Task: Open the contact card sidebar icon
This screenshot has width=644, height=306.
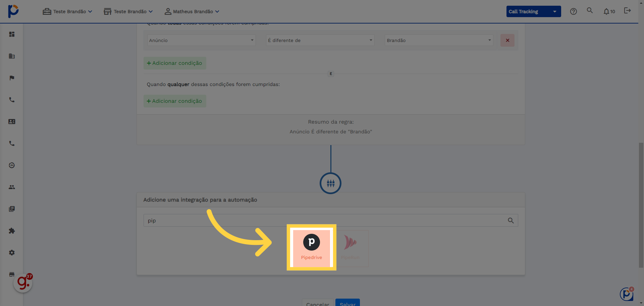Action: pos(12,122)
